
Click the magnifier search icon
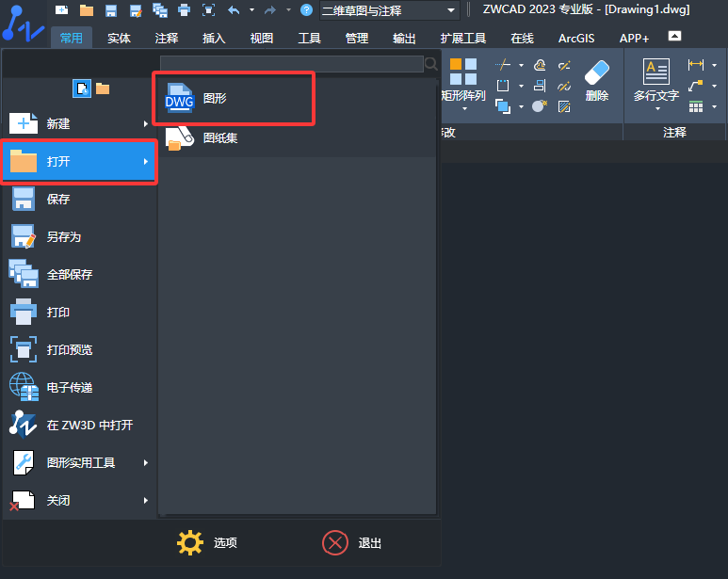tap(430, 64)
